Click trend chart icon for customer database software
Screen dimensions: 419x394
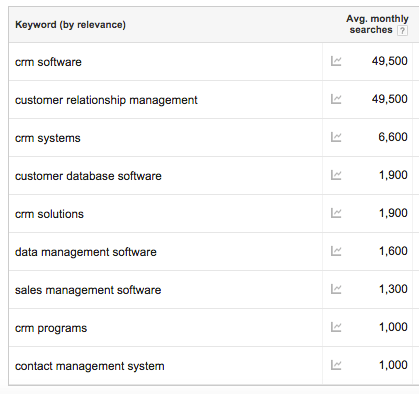click(336, 175)
